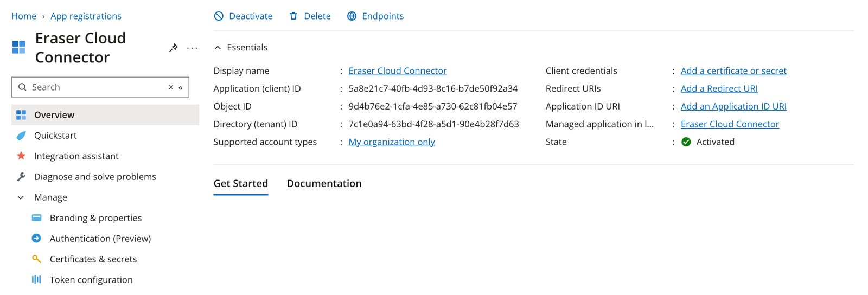868x295 pixels.
Task: Select Directory (tenant) ID value 7c1e0a94-63bd-4f28-a5d1-90e4b28f7d63
Action: pos(433,124)
